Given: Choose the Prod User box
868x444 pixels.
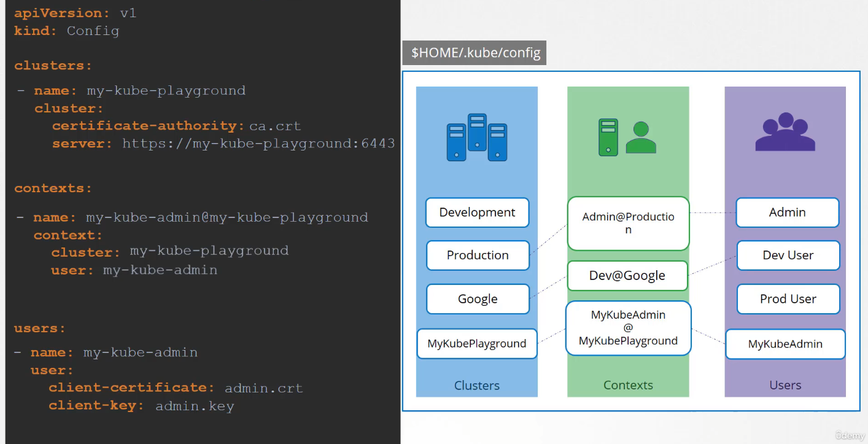Looking at the screenshot, I should (788, 299).
